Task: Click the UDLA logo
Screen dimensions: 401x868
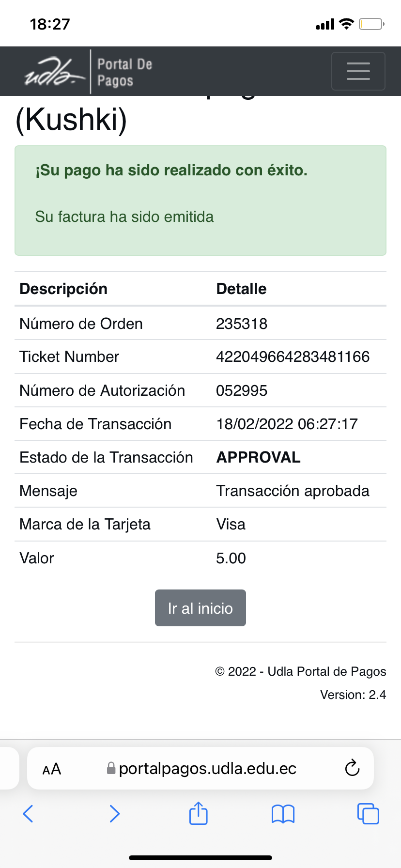Action: click(x=54, y=71)
